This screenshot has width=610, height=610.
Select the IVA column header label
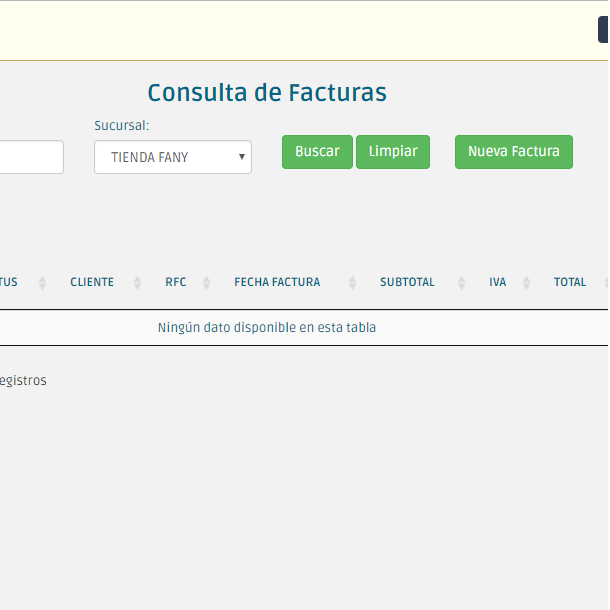pyautogui.click(x=497, y=282)
